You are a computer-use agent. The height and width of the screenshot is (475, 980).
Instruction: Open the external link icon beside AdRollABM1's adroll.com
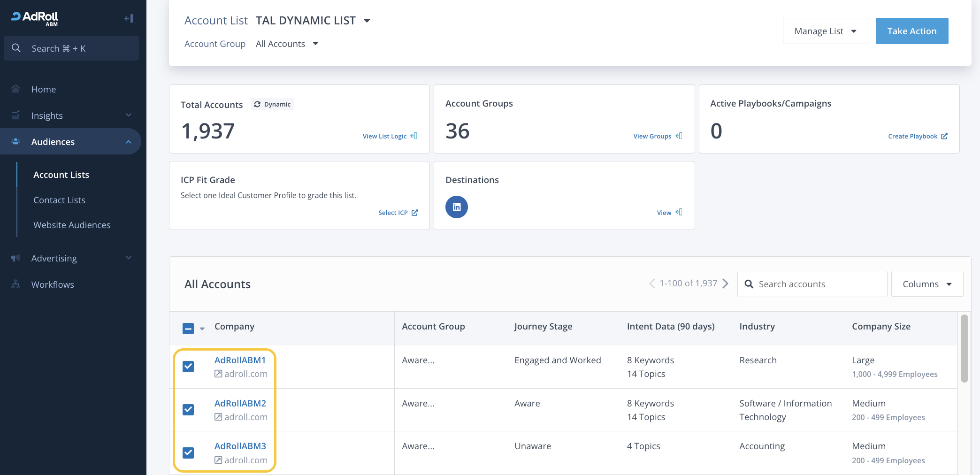[x=218, y=374]
